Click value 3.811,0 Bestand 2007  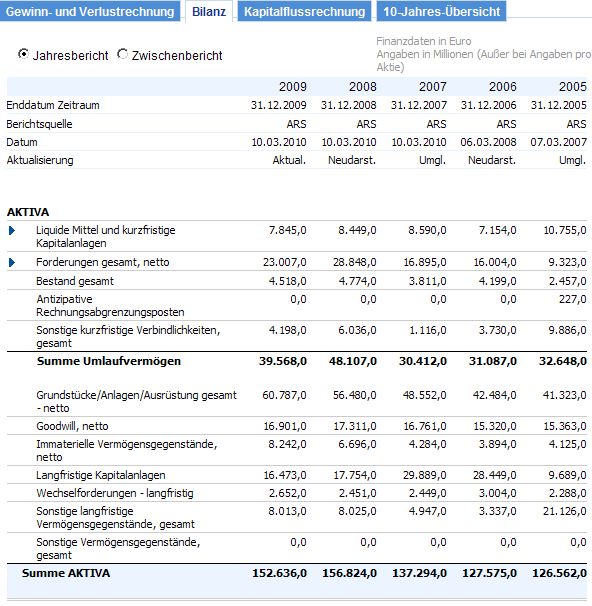(428, 281)
